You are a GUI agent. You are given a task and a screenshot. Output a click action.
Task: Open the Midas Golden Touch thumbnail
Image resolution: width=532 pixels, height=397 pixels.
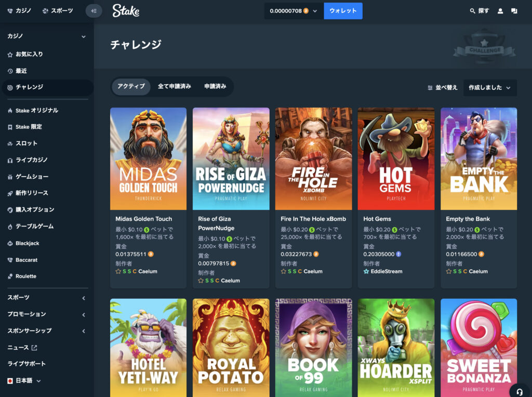pos(148,159)
